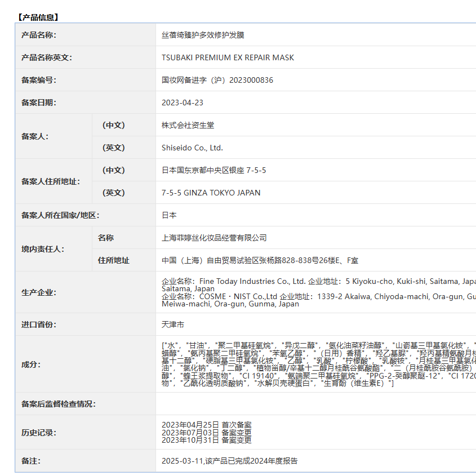476x476 pixels.
Task: Click the 2025-03-11 annual report remark
Action: pos(229,461)
